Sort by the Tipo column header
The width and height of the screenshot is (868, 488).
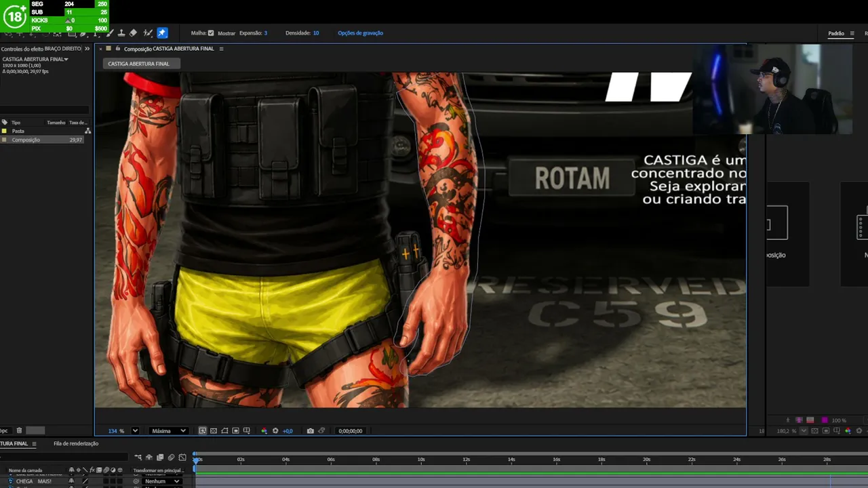click(x=16, y=123)
